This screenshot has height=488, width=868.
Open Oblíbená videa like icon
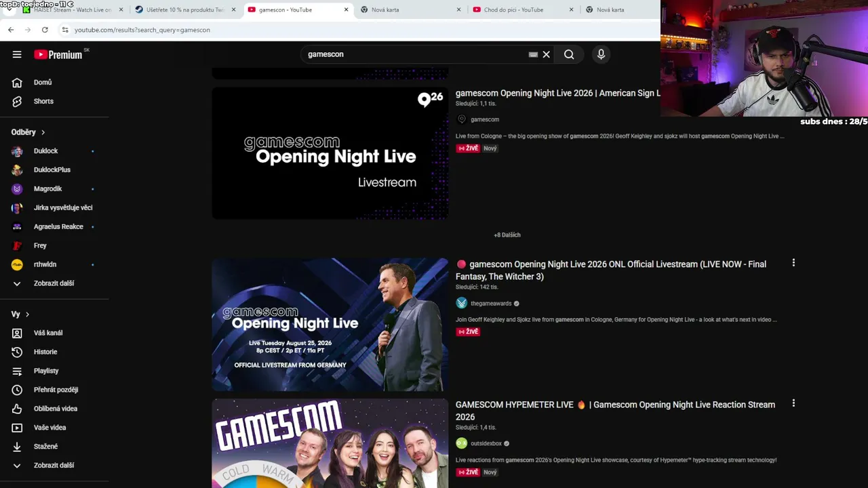[17, 409]
